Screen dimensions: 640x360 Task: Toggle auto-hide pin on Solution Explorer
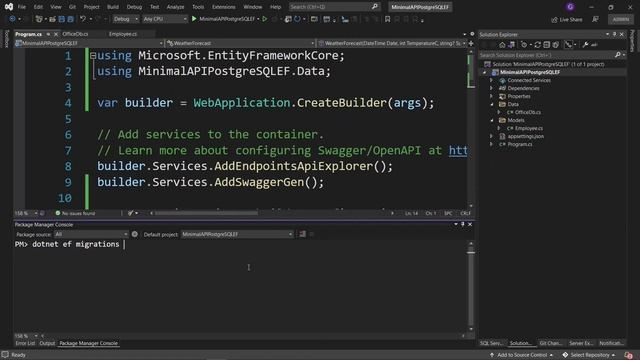(x=615, y=35)
